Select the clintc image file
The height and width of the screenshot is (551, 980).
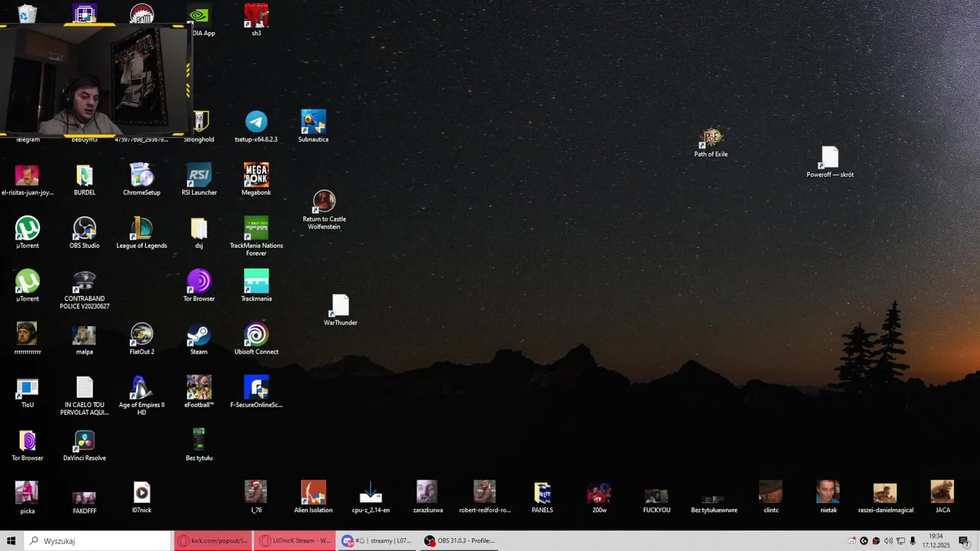(771, 497)
